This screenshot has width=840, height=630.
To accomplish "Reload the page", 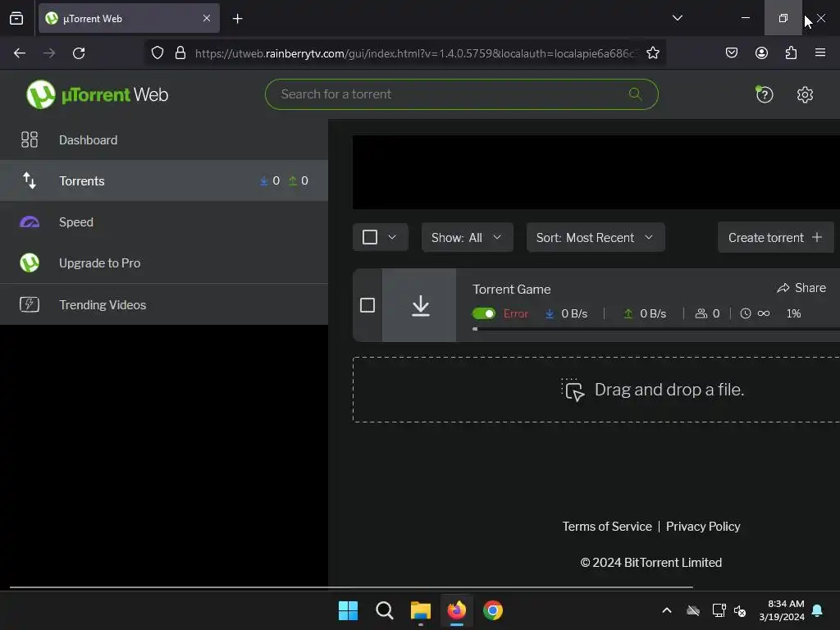I will 79,53.
